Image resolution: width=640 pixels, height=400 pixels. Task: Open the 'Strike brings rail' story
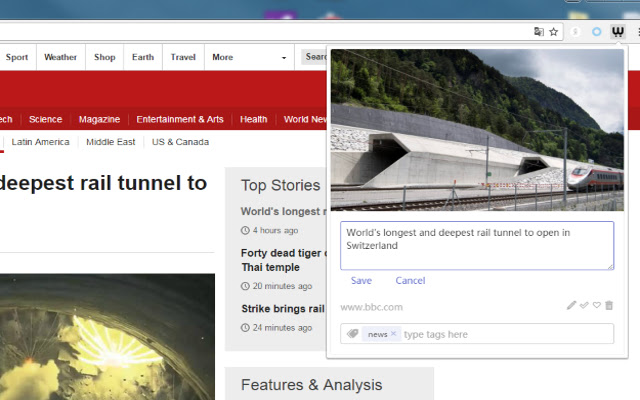pos(283,309)
